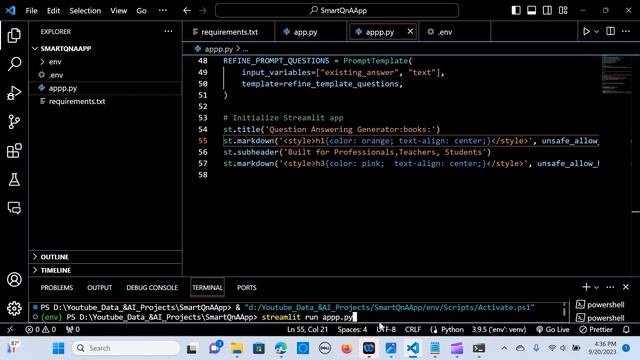This screenshot has width=640, height=360.
Task: Switch to the PORTS panel tab
Action: (x=247, y=288)
